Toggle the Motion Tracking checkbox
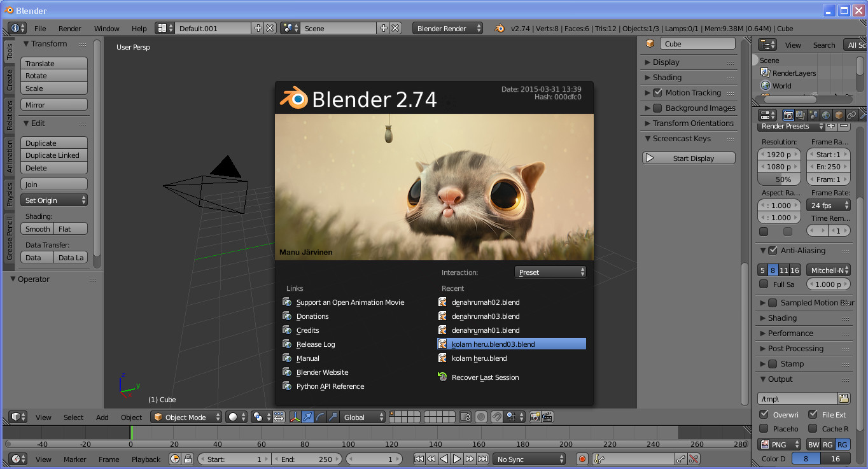The height and width of the screenshot is (469, 868). click(x=658, y=93)
